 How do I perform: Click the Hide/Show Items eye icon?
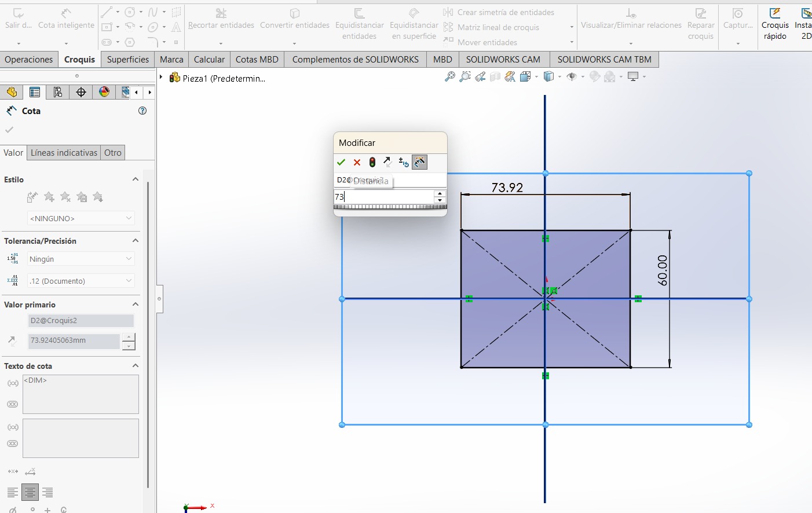coord(572,77)
